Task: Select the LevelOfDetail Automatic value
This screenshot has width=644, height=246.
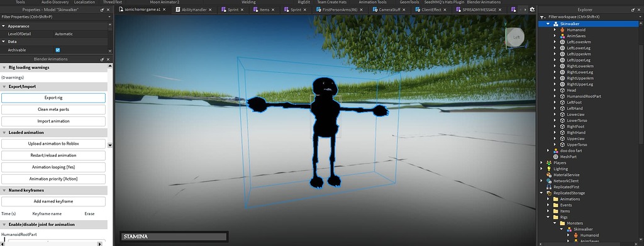Action: (x=64, y=34)
